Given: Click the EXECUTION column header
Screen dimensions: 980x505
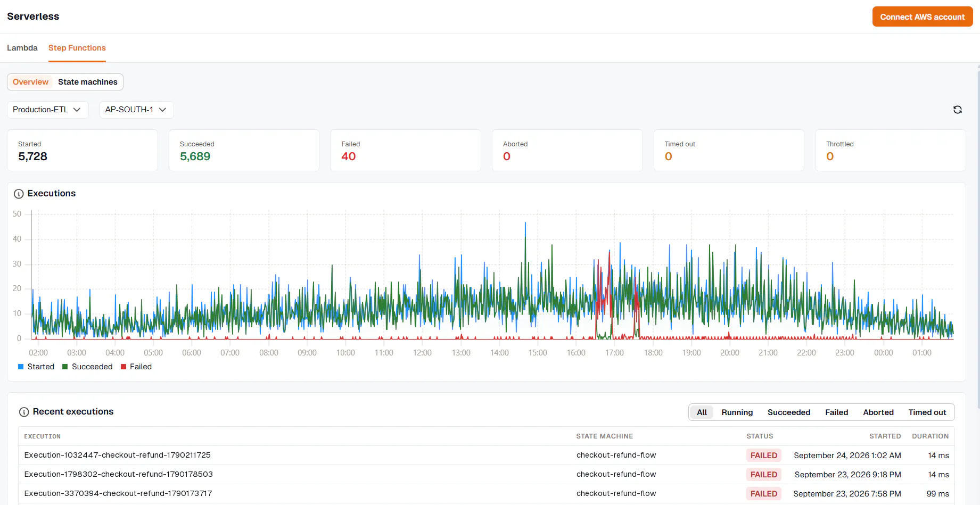Looking at the screenshot, I should (42, 436).
